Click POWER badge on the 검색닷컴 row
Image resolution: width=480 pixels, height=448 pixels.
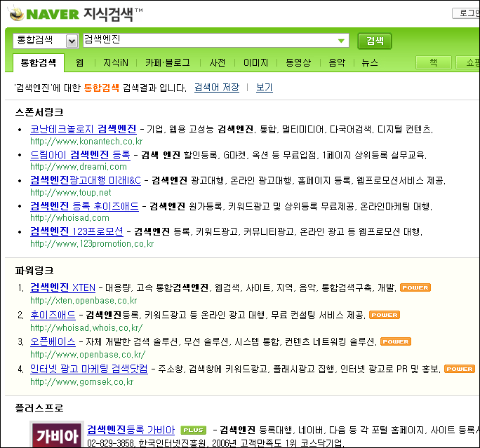(459, 369)
